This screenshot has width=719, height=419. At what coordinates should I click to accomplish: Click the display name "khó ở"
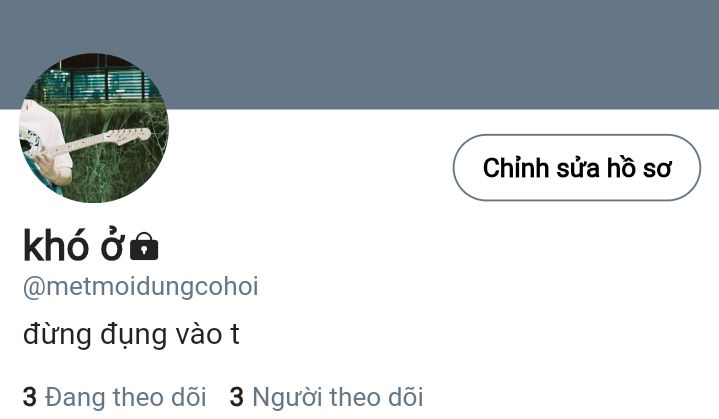(x=73, y=245)
